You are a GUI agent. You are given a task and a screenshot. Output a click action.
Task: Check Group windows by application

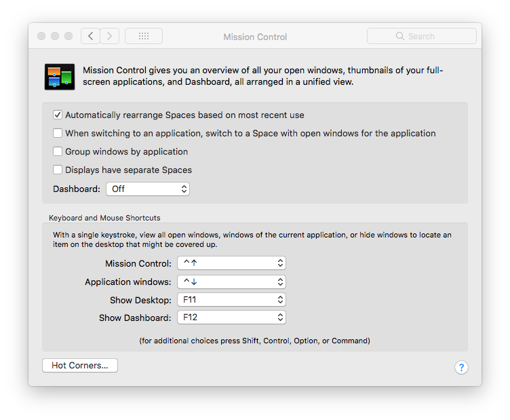tap(58, 151)
